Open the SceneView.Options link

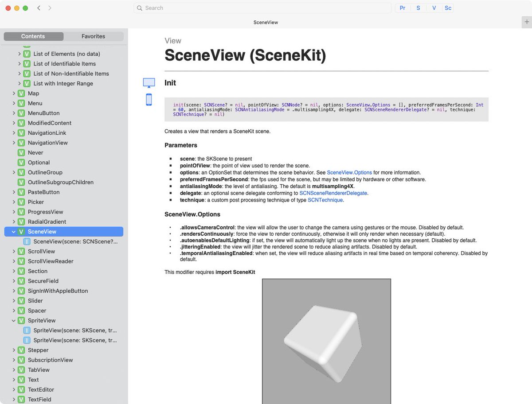349,172
